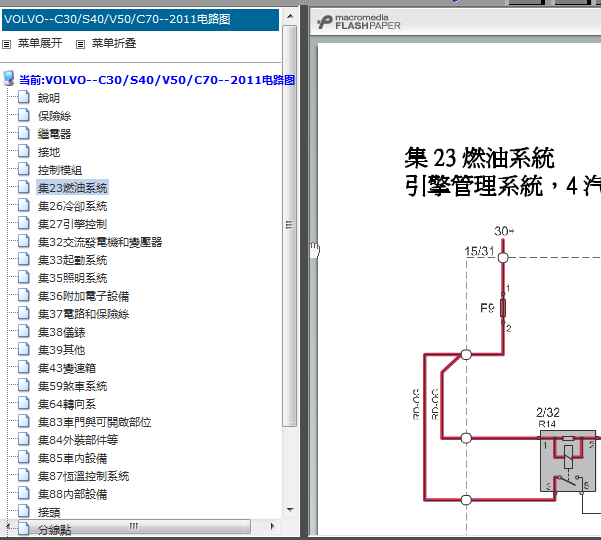Select 集32交流發電機和變壓器 in the tree

tap(100, 242)
